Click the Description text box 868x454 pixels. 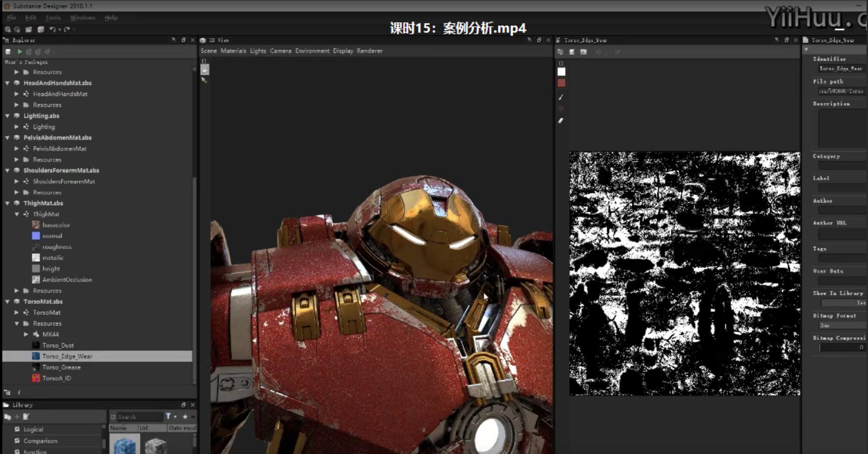842,128
